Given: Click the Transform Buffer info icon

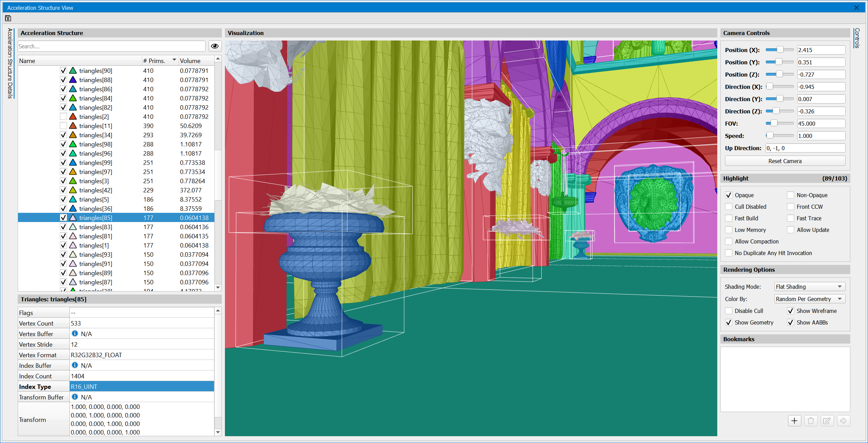Looking at the screenshot, I should [x=75, y=397].
